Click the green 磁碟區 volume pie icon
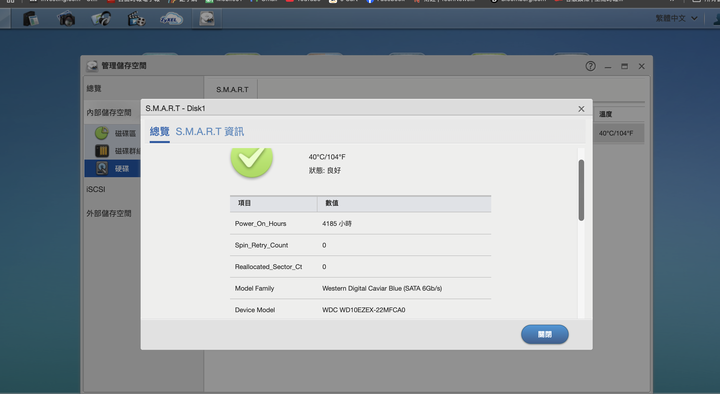 (101, 133)
